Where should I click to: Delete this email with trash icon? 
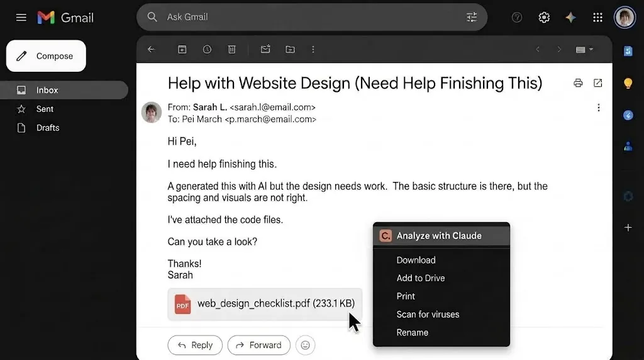coord(231,49)
